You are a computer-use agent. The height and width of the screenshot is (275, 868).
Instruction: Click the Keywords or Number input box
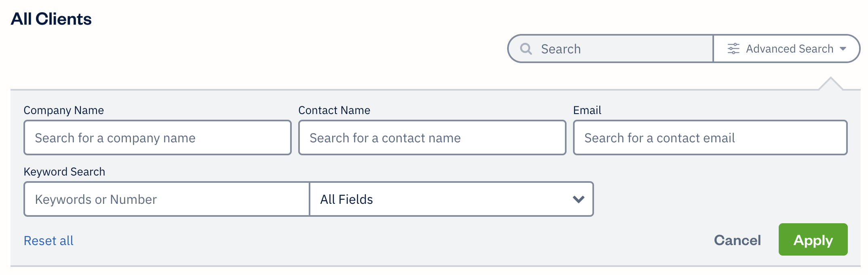166,199
